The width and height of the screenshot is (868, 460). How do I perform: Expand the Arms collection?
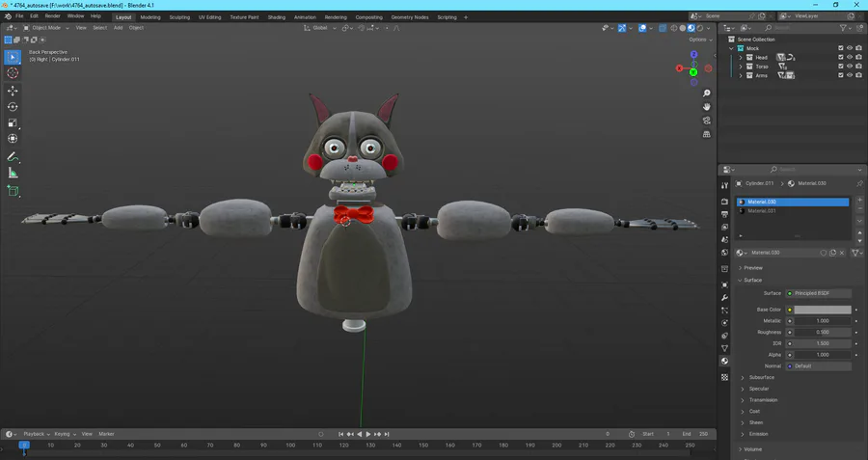pyautogui.click(x=741, y=75)
